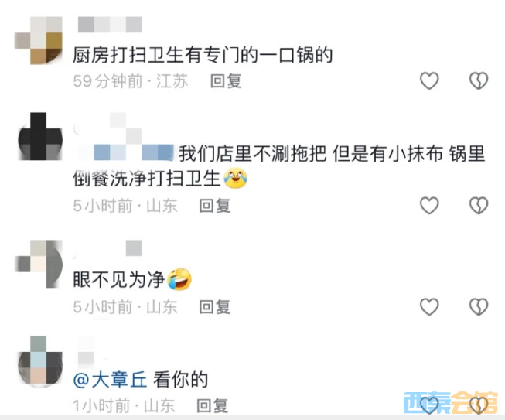The image size is (505, 420).
Task: Dislike the Jiangsu kitchen pot comment
Action: click(x=479, y=80)
